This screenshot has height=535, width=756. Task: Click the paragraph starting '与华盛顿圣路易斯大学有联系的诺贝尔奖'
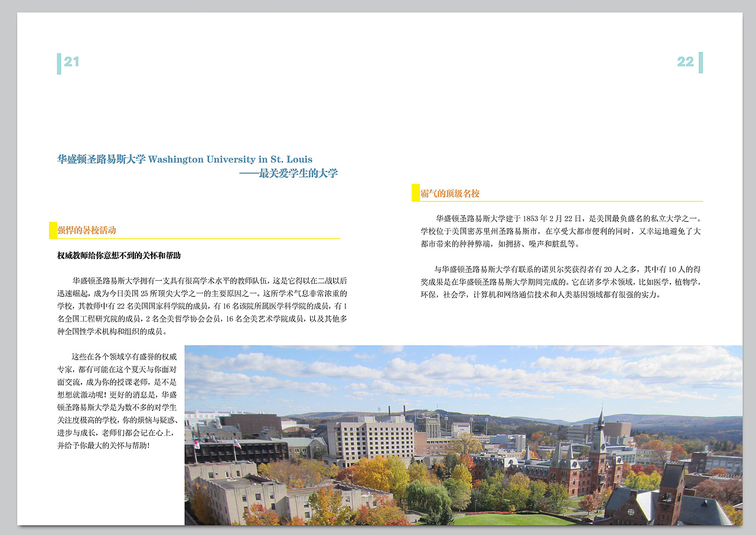coord(561,282)
